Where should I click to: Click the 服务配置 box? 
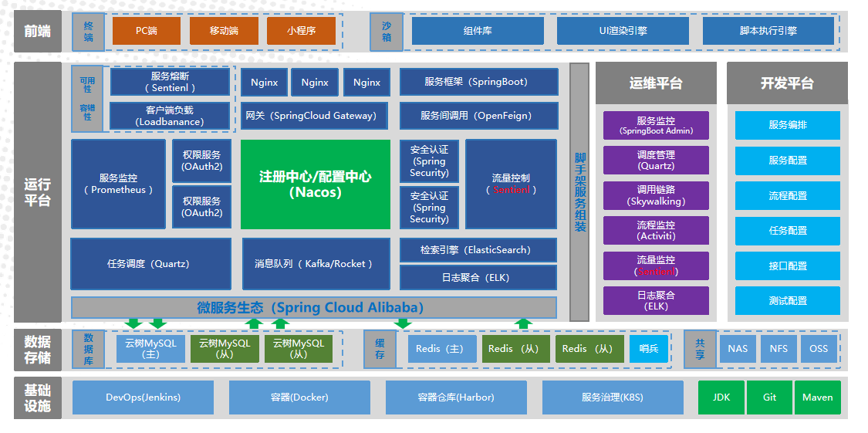coord(788,161)
